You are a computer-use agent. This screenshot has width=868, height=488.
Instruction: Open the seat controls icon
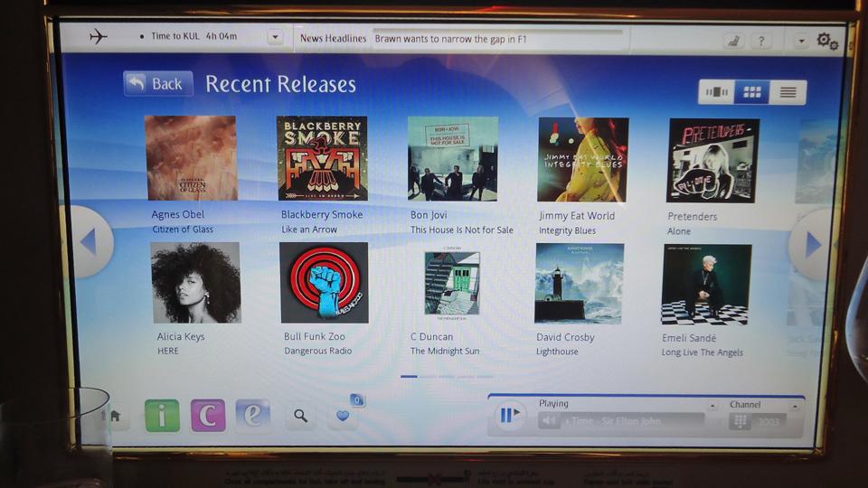pyautogui.click(x=734, y=41)
